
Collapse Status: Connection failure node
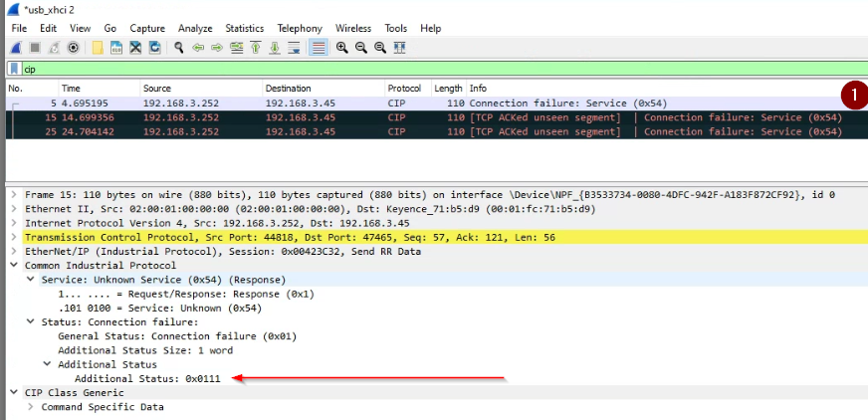click(31, 322)
